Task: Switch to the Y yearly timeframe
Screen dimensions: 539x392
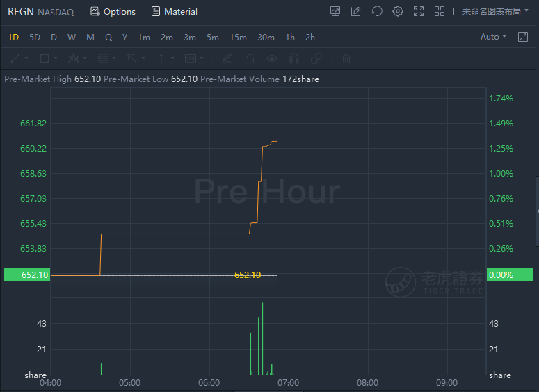Action: [x=124, y=37]
